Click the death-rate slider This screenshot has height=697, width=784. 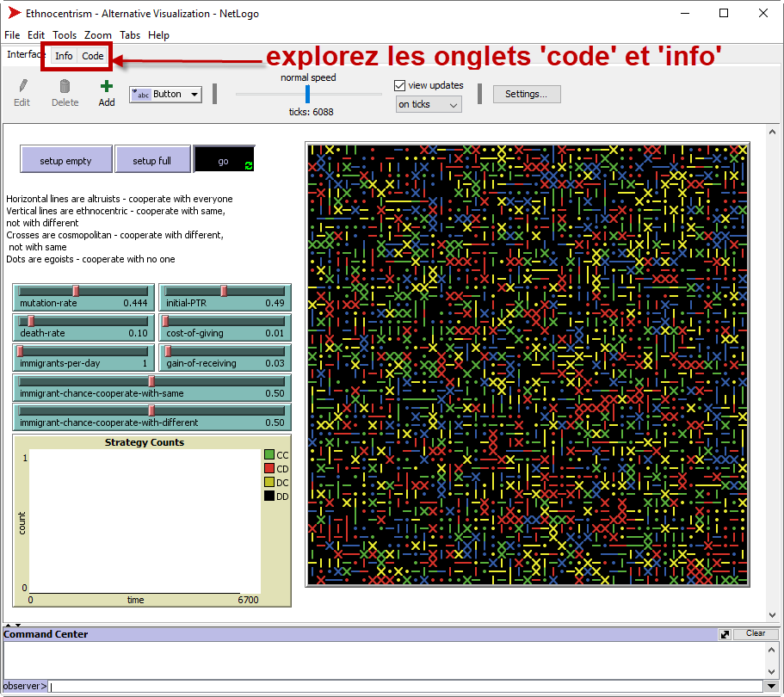tap(83, 327)
